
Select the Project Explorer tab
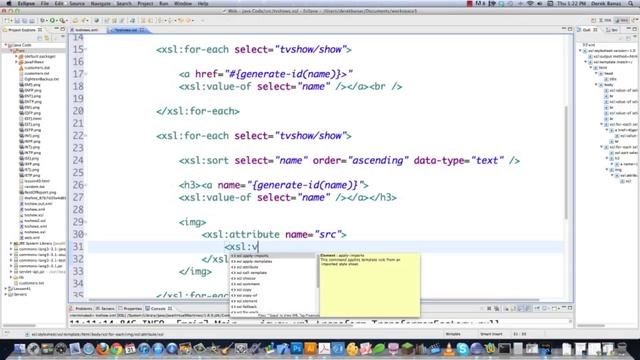(x=22, y=30)
